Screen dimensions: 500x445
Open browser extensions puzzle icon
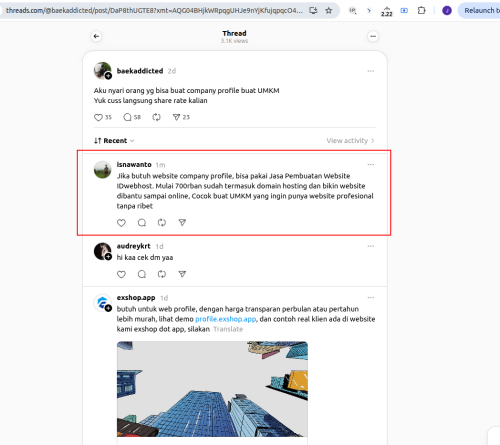(421, 11)
